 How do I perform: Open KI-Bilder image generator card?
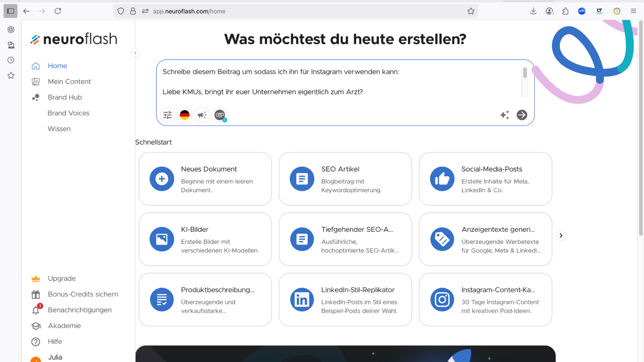point(205,239)
